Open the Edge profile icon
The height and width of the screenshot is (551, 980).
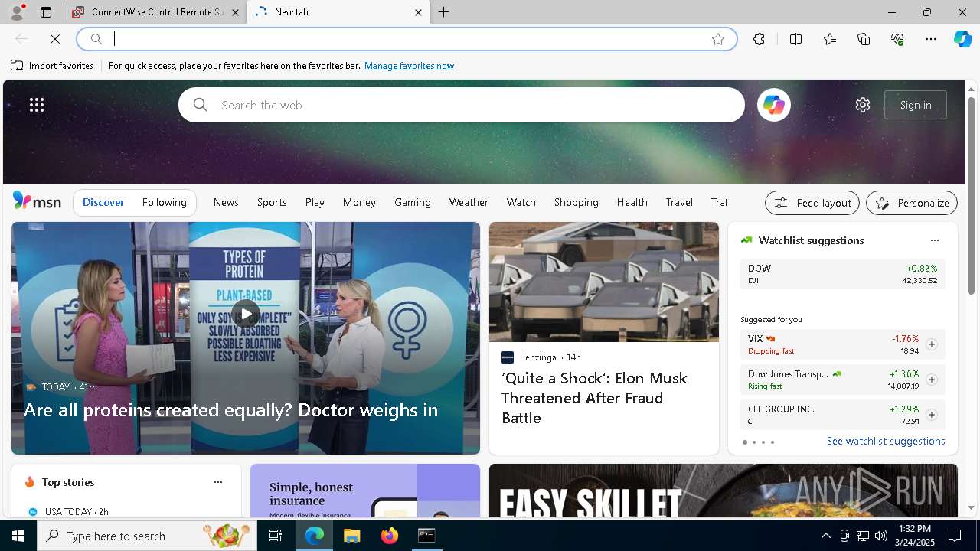coord(17,12)
